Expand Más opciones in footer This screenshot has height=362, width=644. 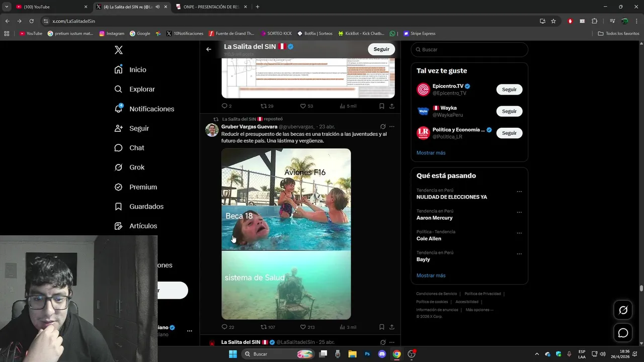point(479,310)
